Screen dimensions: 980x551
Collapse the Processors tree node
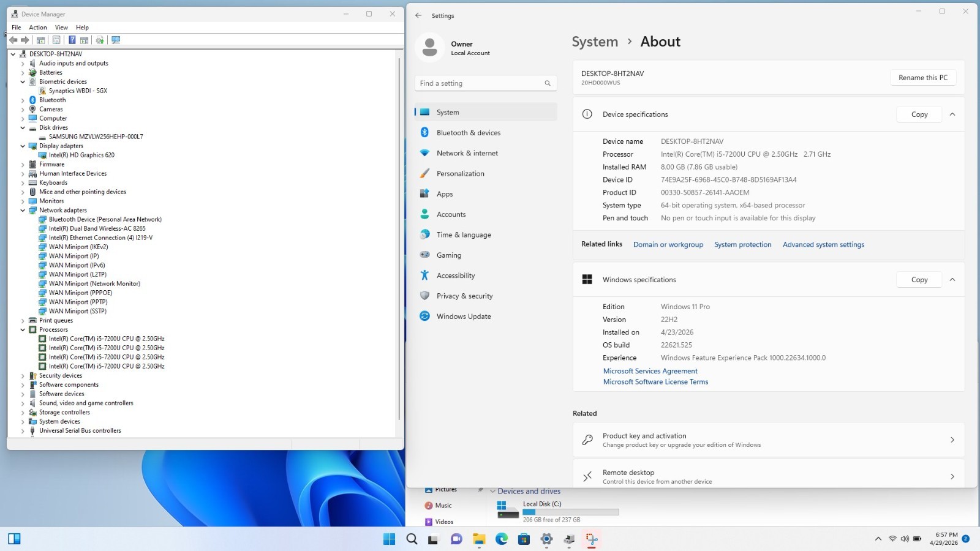tap(23, 330)
